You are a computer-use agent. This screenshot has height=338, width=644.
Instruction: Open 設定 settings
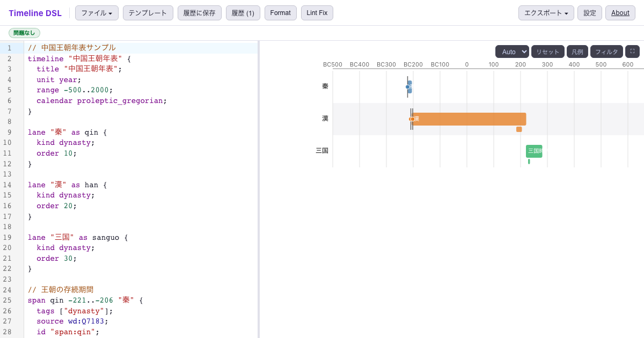point(590,13)
